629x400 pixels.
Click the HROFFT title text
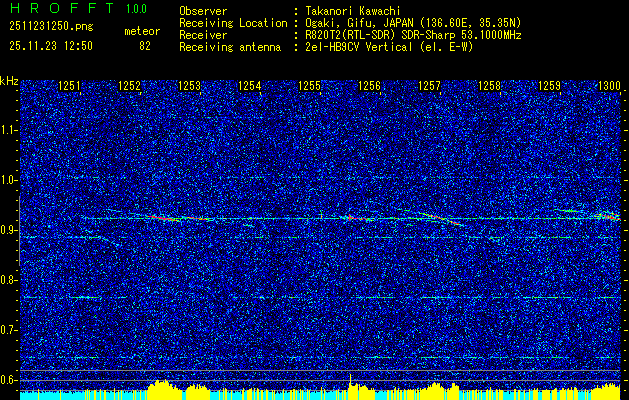point(61,8)
